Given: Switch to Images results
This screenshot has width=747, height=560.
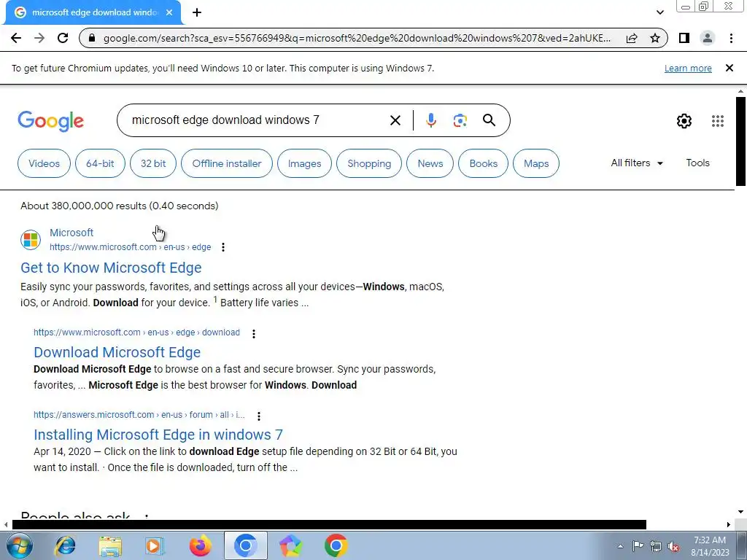Looking at the screenshot, I should coord(304,163).
